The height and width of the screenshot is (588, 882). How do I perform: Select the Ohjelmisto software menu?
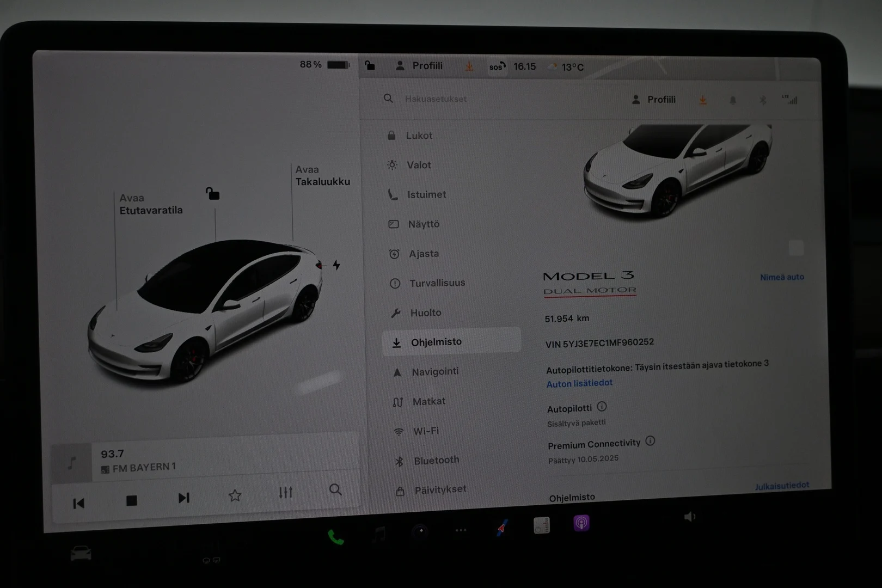pyautogui.click(x=451, y=342)
